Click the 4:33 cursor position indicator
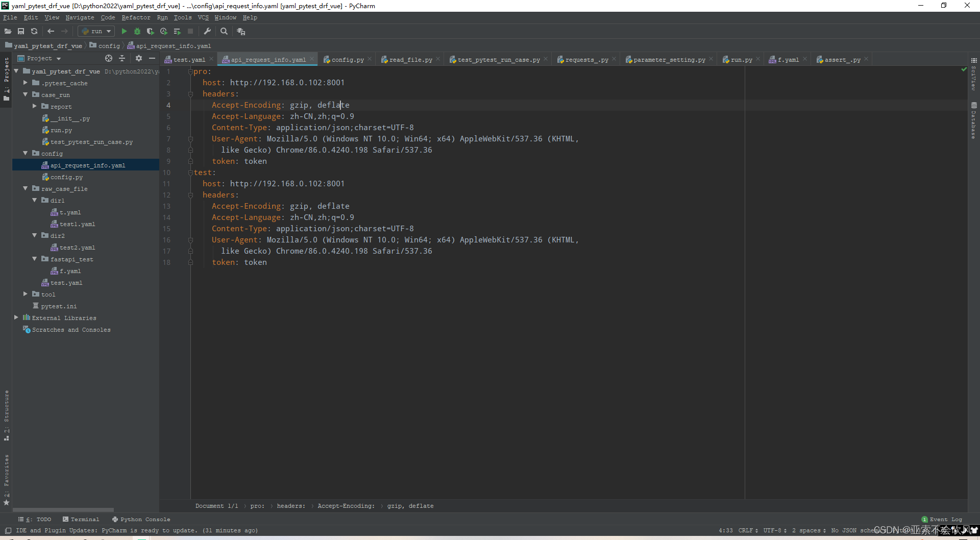Image resolution: width=980 pixels, height=540 pixels. pyautogui.click(x=725, y=530)
